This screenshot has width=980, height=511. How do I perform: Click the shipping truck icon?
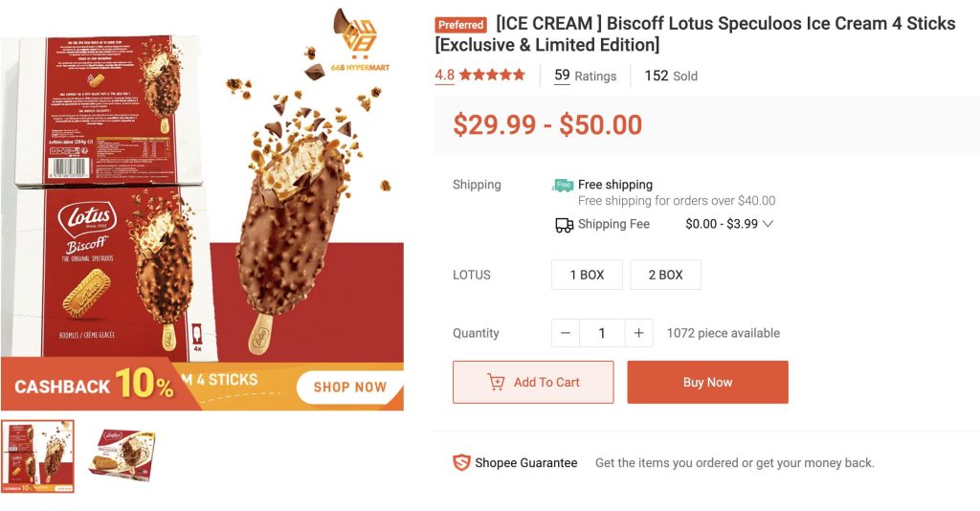[564, 225]
